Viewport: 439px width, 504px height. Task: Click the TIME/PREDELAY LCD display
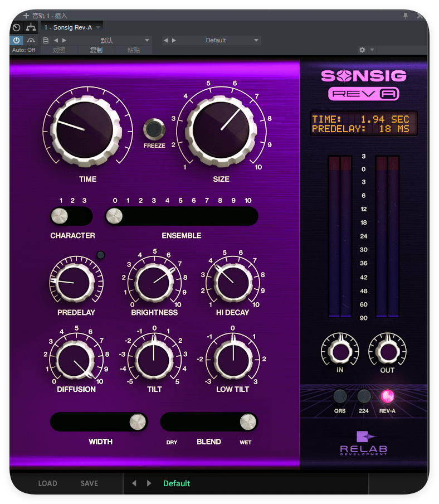click(x=364, y=124)
